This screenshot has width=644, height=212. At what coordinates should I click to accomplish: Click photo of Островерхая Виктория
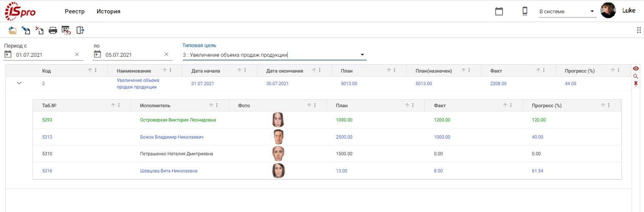[278, 120]
